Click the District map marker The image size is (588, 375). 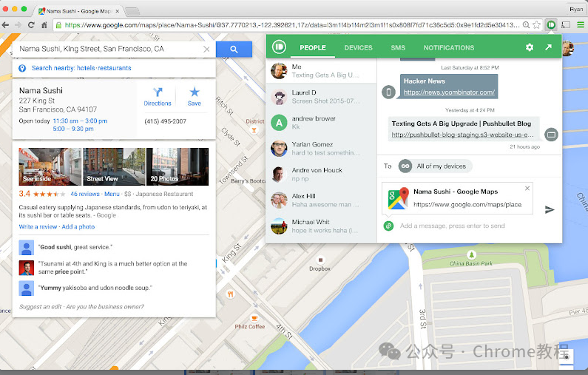(x=254, y=130)
